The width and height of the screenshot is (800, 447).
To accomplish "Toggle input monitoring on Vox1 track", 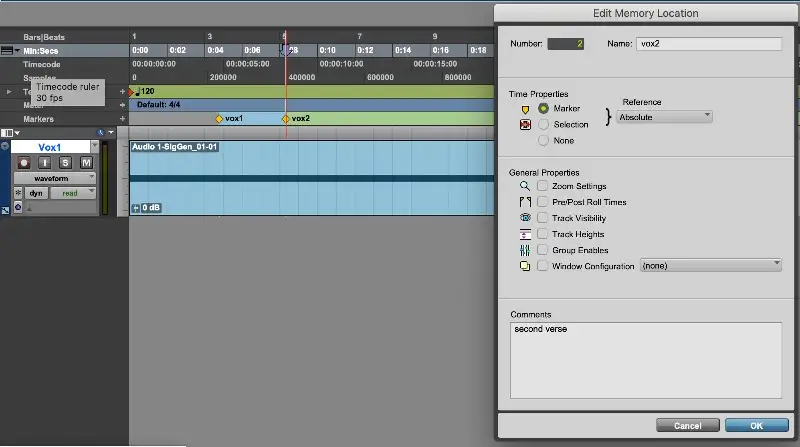I will coord(47,163).
